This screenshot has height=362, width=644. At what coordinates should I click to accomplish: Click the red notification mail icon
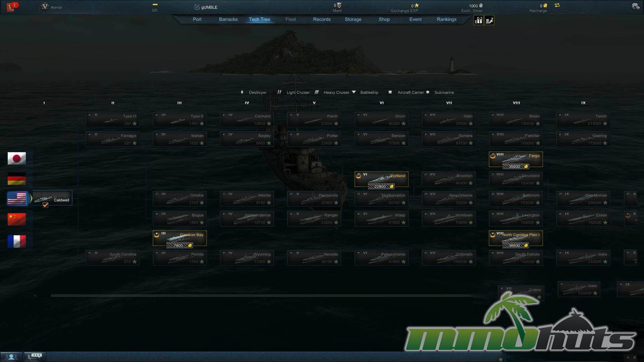point(11,7)
